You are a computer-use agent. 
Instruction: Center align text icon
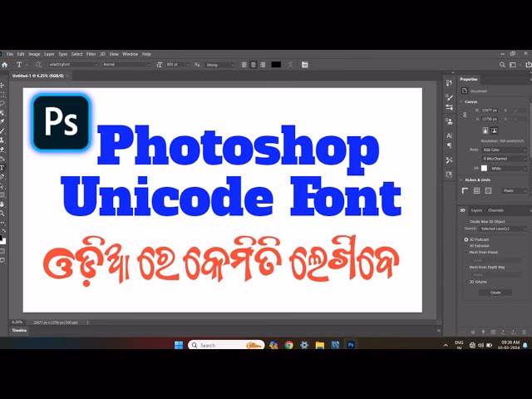[x=253, y=65]
